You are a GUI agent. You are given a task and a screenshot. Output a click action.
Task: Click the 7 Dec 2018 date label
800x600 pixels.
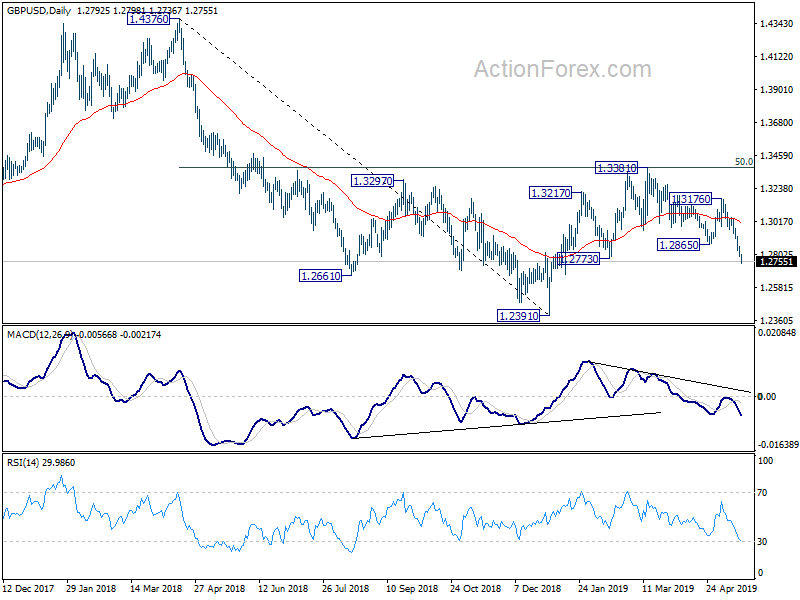[538, 588]
